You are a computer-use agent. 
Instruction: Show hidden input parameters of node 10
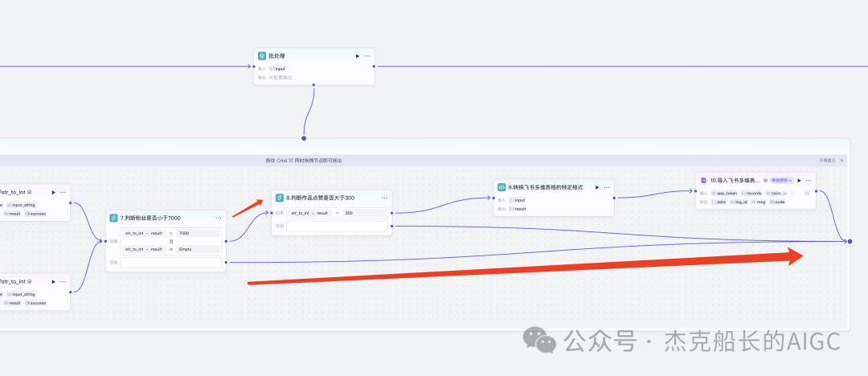click(x=807, y=194)
